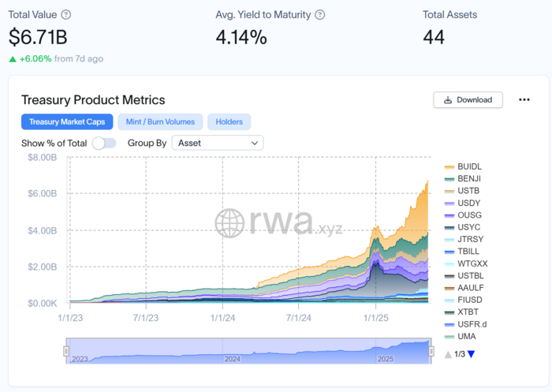Click the left range slider handle
This screenshot has height=392, width=552.
point(66,351)
